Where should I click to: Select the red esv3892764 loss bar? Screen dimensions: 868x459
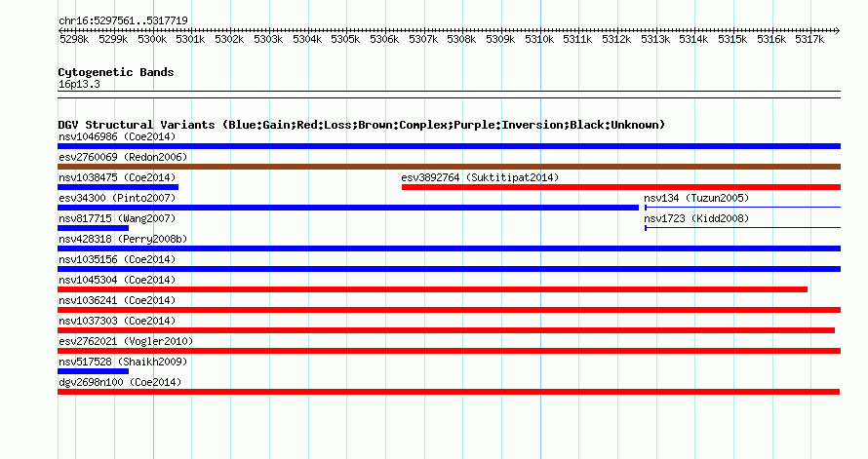pyautogui.click(x=621, y=187)
